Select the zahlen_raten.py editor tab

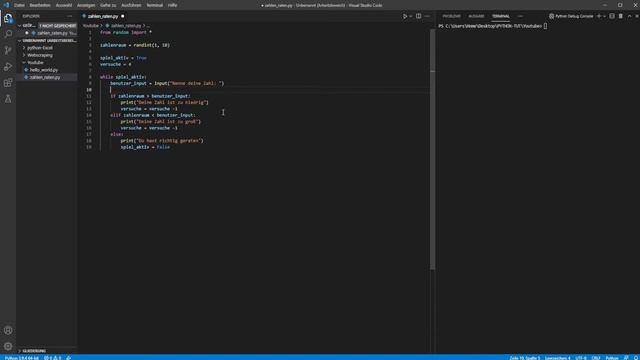point(103,16)
